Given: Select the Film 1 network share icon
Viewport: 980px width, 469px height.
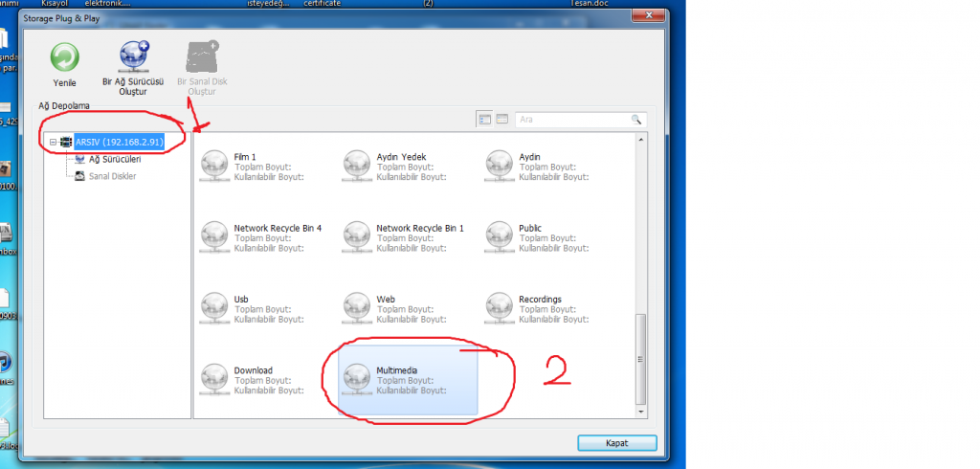Looking at the screenshot, I should tap(214, 167).
